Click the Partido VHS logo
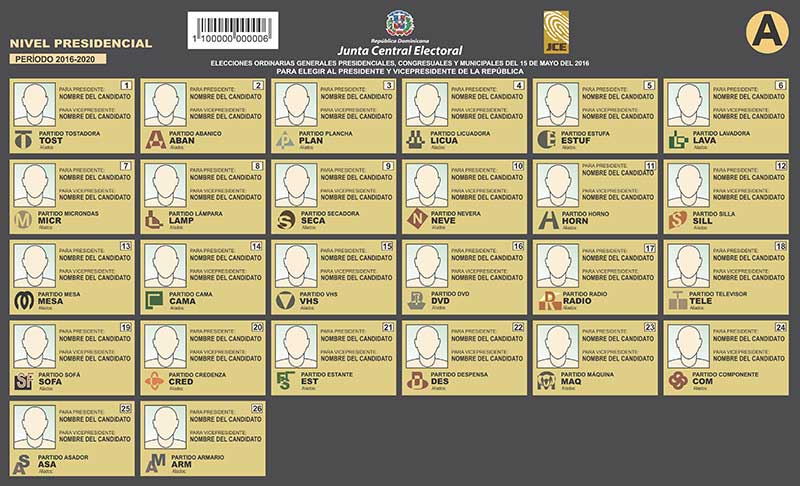This screenshot has height=486, width=800. [x=285, y=301]
